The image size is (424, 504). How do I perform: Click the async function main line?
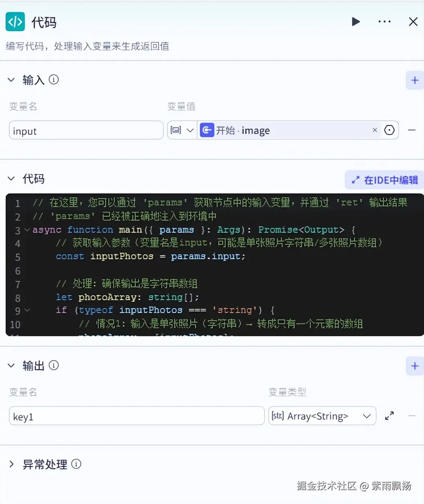pos(194,230)
